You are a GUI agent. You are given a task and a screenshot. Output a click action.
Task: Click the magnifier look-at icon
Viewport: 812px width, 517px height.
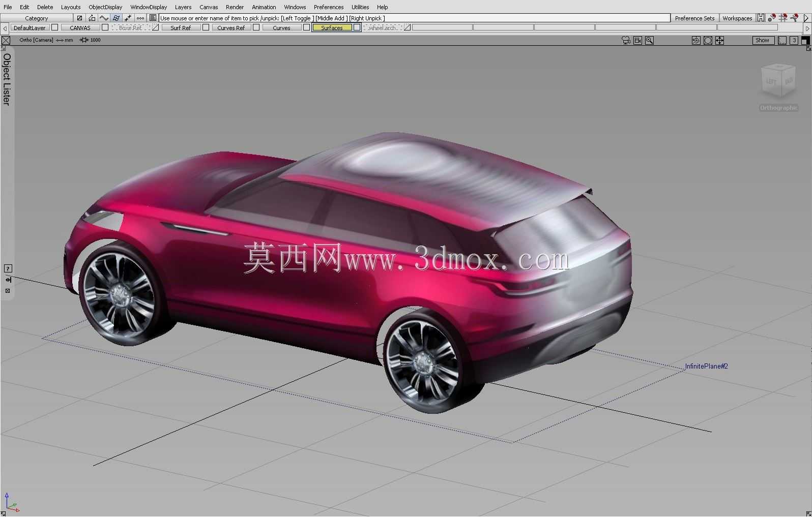[x=649, y=40]
